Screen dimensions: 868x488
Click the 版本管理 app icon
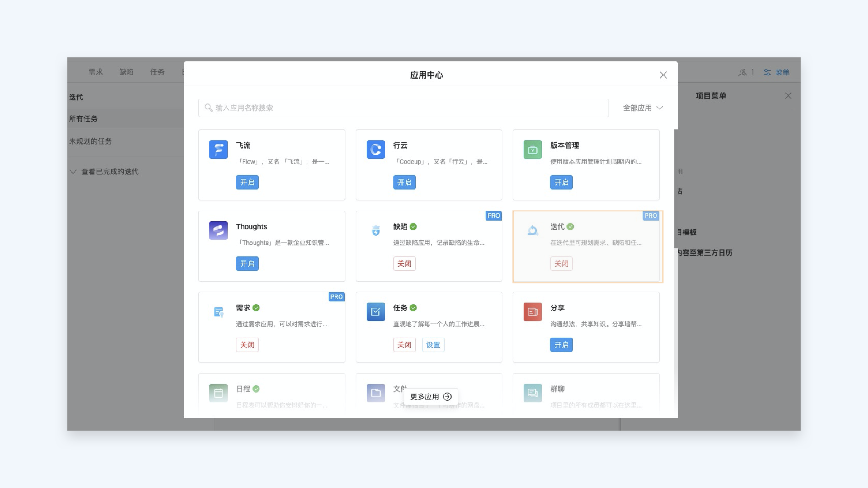pos(533,149)
